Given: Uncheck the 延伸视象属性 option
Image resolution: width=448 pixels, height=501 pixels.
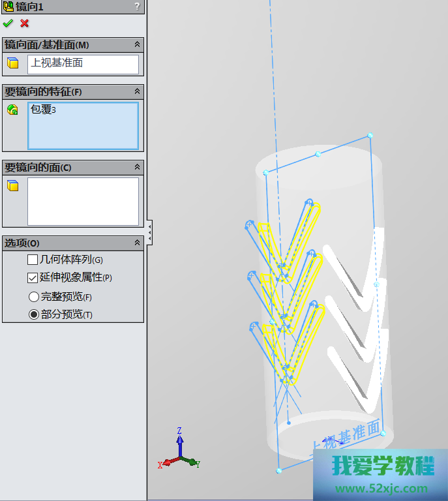Looking at the screenshot, I should pos(33,277).
